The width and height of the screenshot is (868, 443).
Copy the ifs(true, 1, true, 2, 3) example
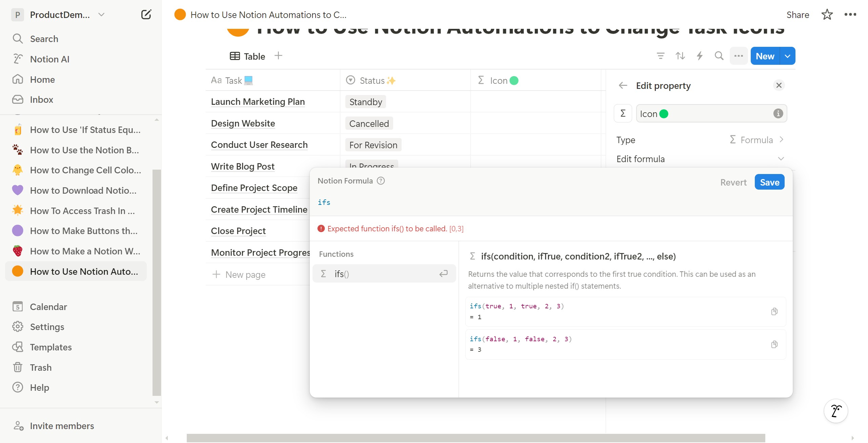[x=774, y=311]
